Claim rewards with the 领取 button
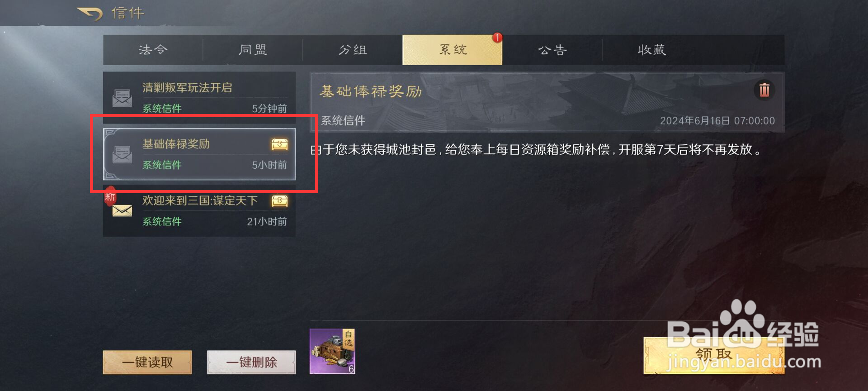 pos(714,356)
